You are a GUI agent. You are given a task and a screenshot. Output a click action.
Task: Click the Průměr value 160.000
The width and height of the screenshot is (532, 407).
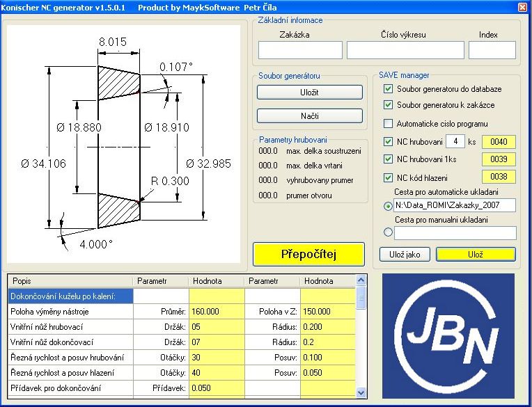coord(217,312)
